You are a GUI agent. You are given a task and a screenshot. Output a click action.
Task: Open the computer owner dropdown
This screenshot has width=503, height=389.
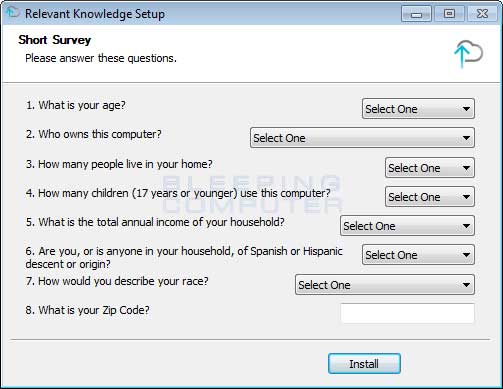tap(362, 138)
